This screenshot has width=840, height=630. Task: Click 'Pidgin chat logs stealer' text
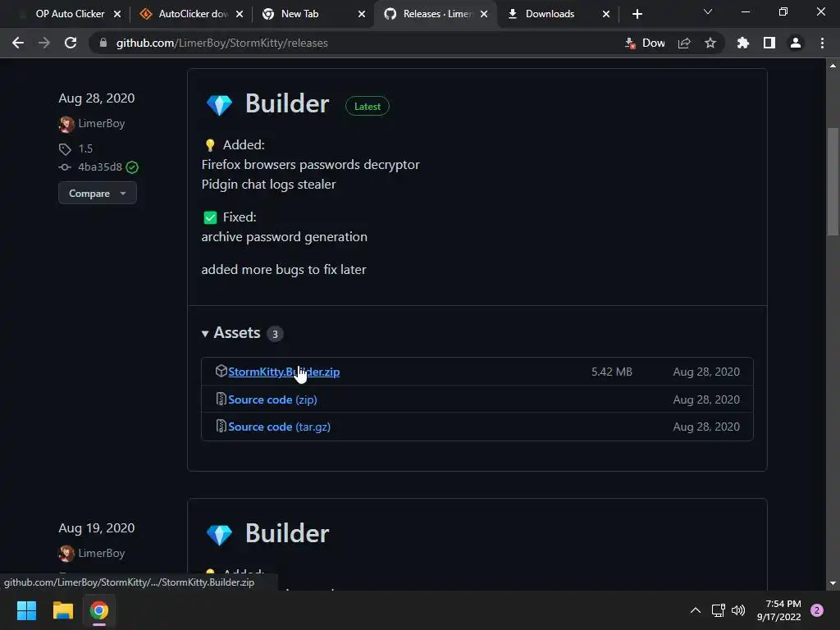tap(268, 185)
